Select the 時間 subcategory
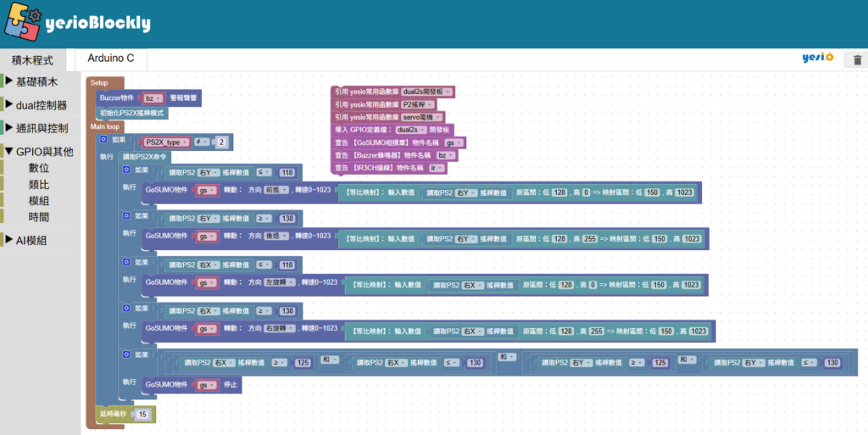 coord(39,217)
